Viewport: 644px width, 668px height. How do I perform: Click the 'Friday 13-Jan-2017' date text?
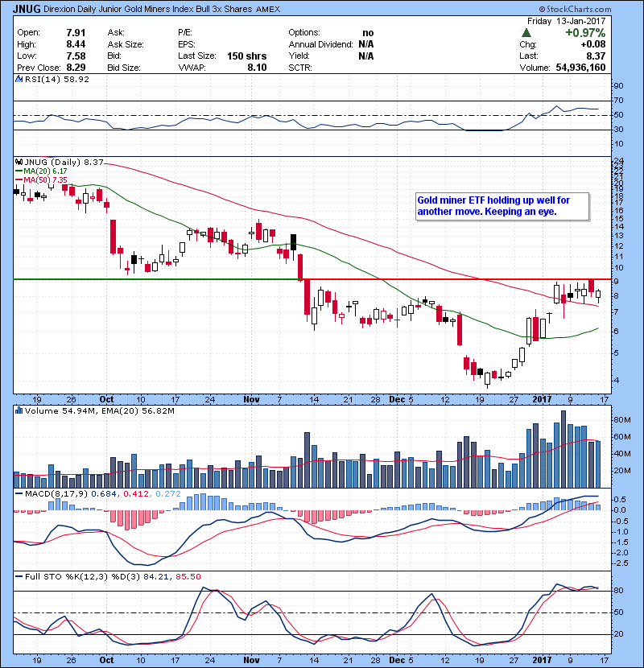click(x=566, y=21)
